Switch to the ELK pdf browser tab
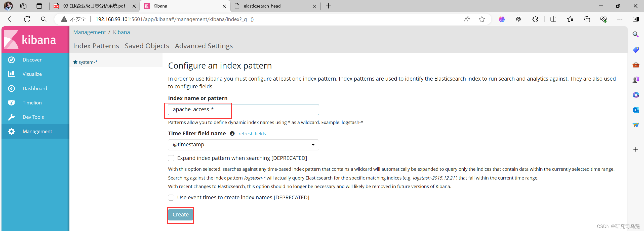Image resolution: width=644 pixels, height=231 pixels. [x=94, y=6]
